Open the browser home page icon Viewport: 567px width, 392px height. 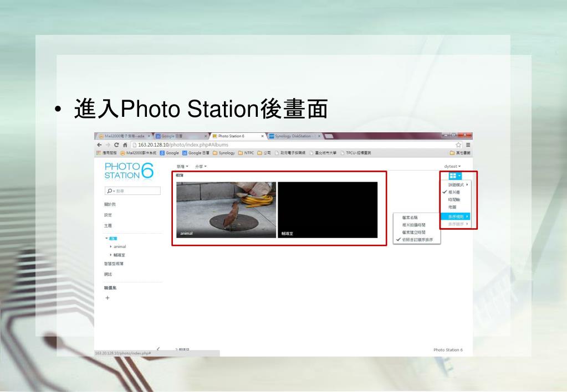point(125,145)
